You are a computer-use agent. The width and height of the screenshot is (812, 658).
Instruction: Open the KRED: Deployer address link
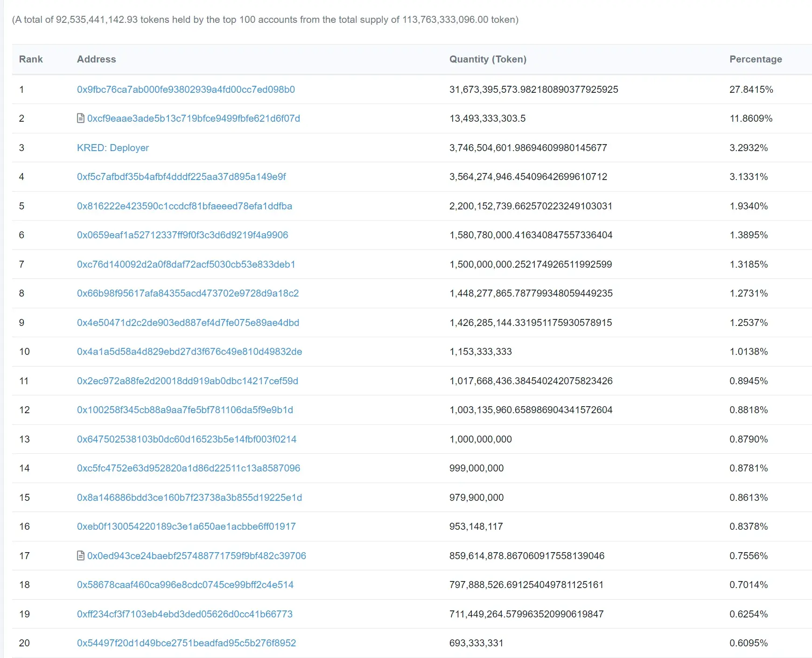(113, 147)
